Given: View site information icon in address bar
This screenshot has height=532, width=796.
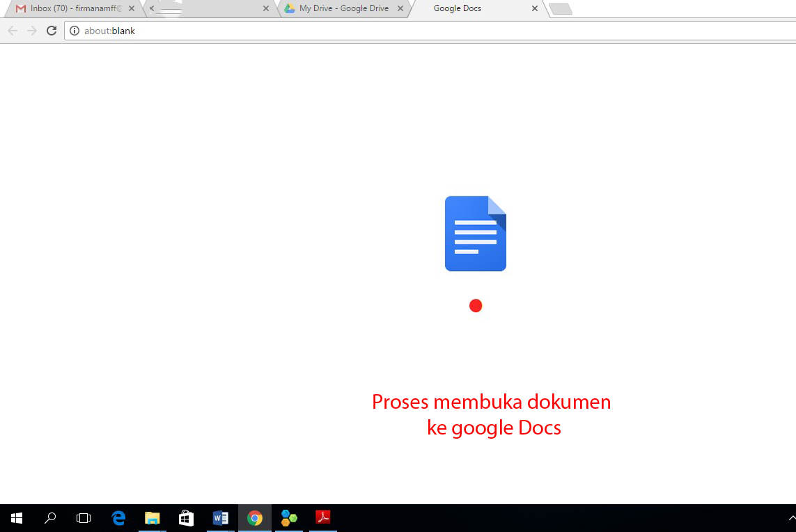Looking at the screenshot, I should click(75, 31).
